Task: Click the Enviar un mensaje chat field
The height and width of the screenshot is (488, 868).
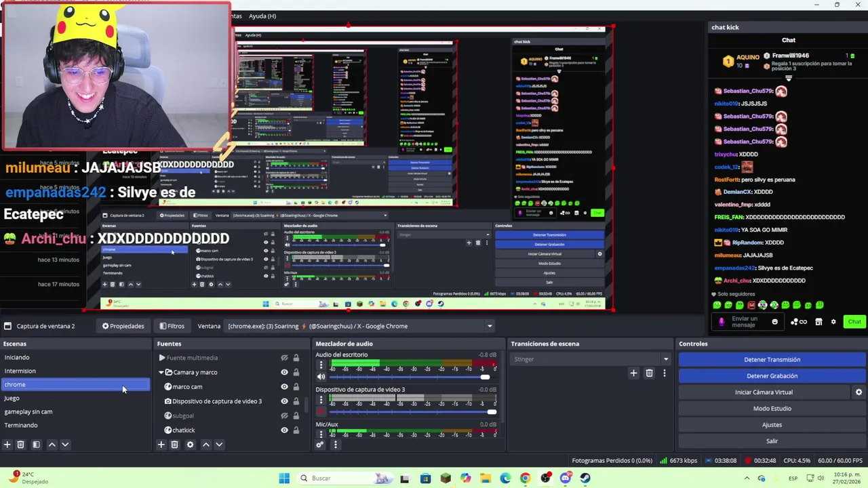Action: click(748, 322)
